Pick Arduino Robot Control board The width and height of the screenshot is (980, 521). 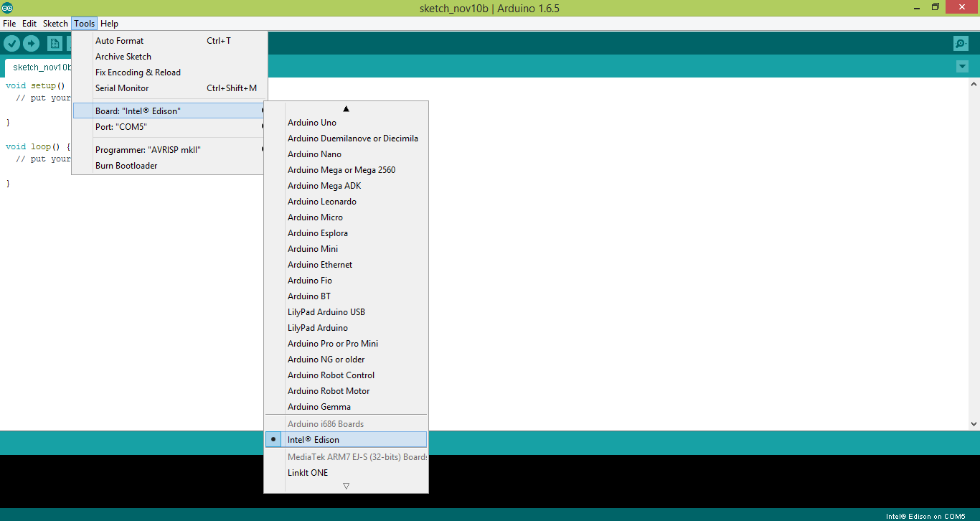(x=346, y=375)
